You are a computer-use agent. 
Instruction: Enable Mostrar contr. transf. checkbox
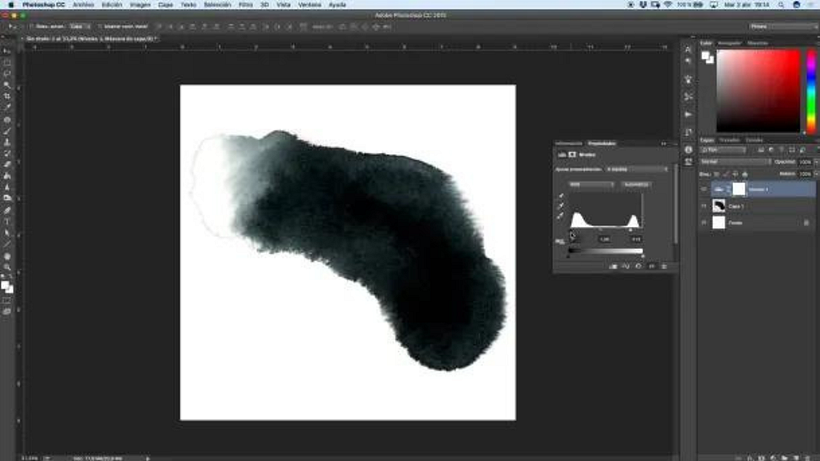point(99,26)
